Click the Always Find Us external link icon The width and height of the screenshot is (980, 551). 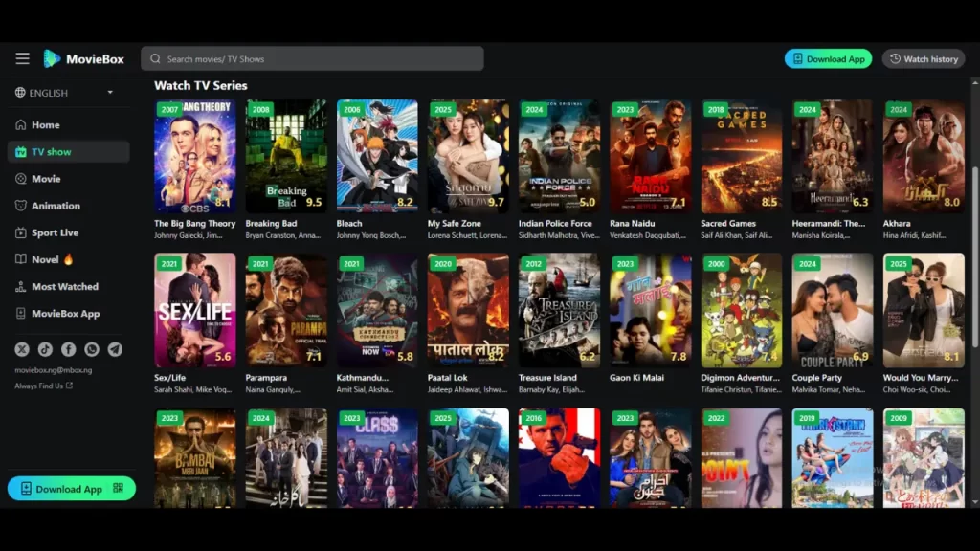click(x=69, y=386)
